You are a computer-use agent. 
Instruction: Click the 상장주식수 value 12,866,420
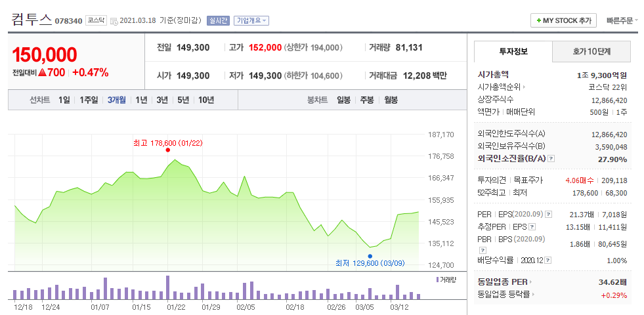tap(609, 100)
